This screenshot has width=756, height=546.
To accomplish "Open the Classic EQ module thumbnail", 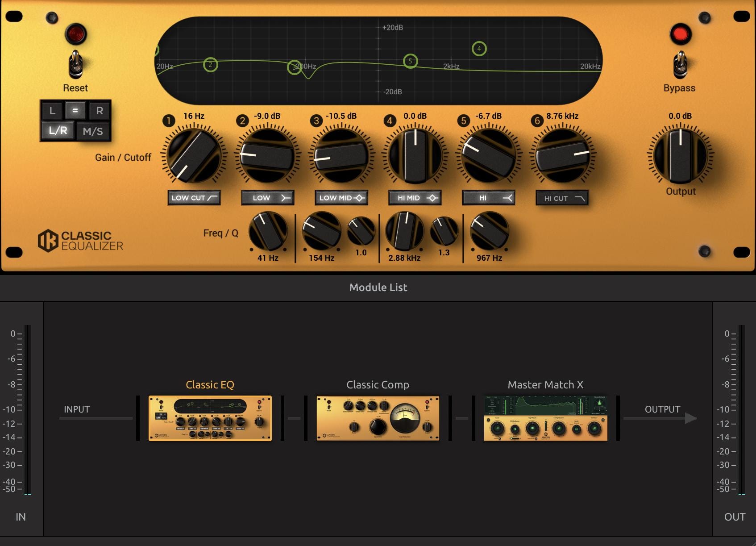I will [x=210, y=418].
